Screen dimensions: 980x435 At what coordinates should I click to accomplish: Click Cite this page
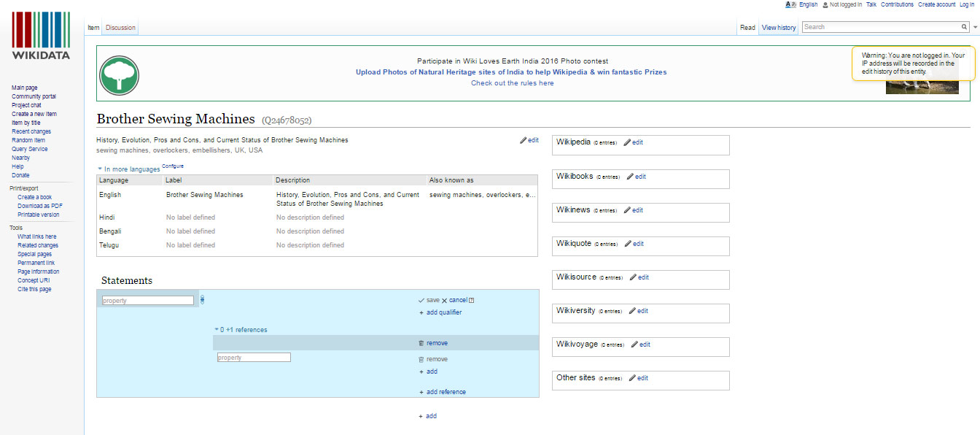point(34,289)
